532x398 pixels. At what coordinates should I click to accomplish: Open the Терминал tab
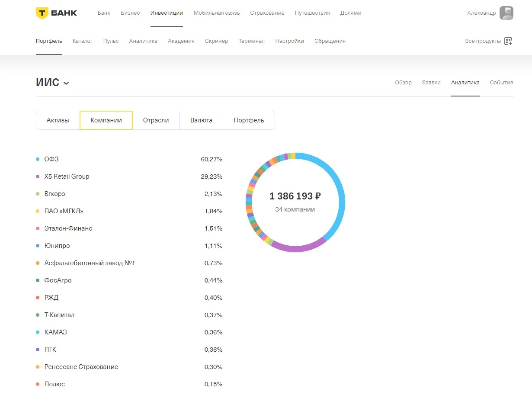pyautogui.click(x=251, y=41)
